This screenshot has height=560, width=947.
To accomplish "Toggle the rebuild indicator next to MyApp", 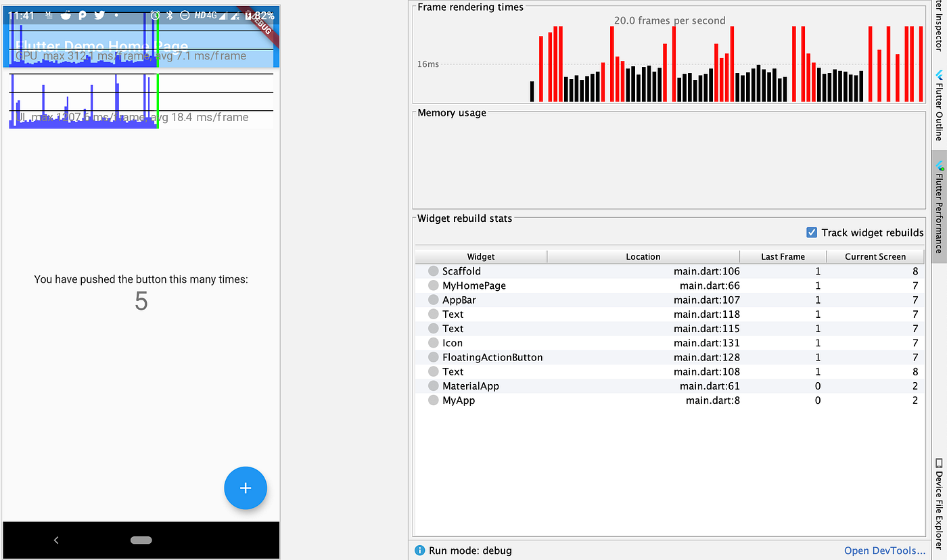I will click(x=432, y=400).
